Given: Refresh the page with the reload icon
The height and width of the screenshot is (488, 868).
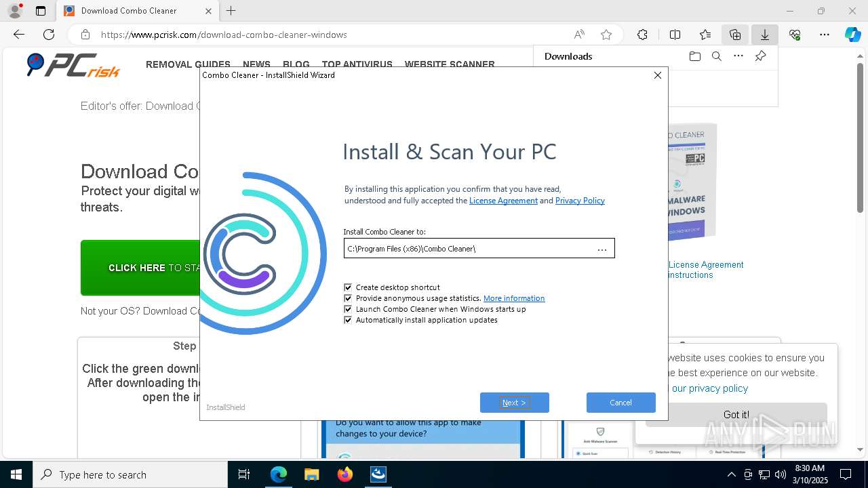Looking at the screenshot, I should [x=49, y=35].
